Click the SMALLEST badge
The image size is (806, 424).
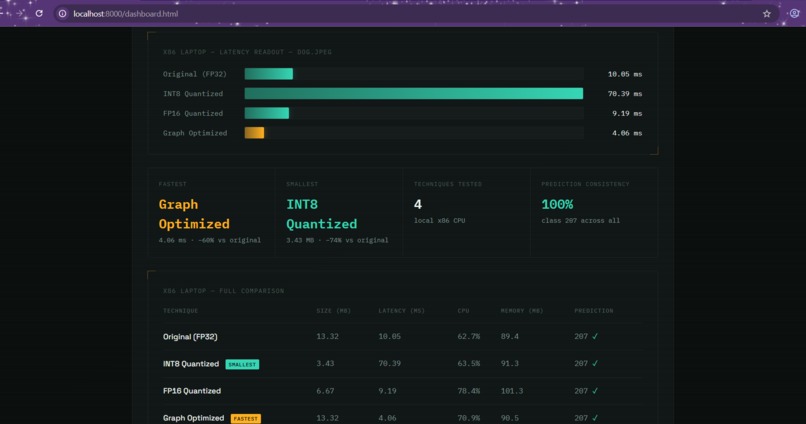tap(242, 364)
